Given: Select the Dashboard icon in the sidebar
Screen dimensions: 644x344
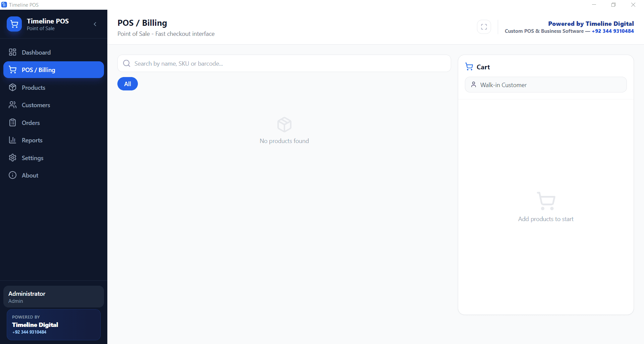Looking at the screenshot, I should tap(13, 52).
